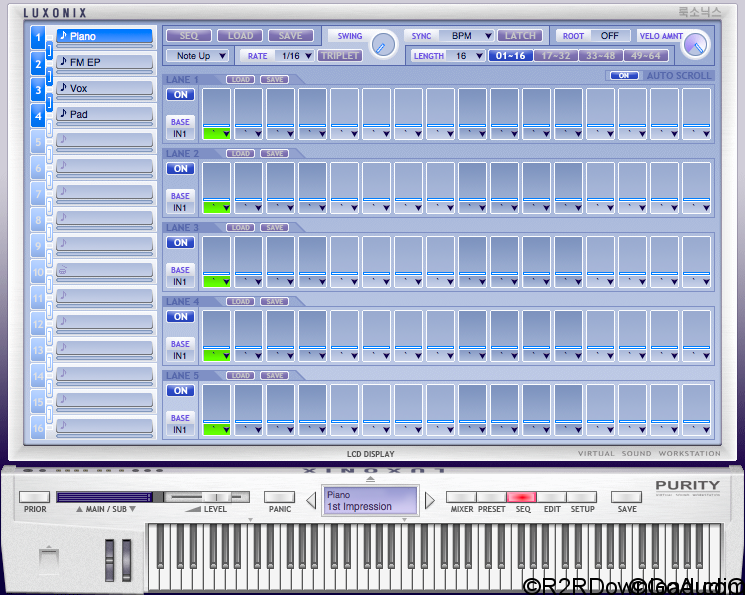Click MAIN up triangle
745x595 pixels.
point(79,509)
